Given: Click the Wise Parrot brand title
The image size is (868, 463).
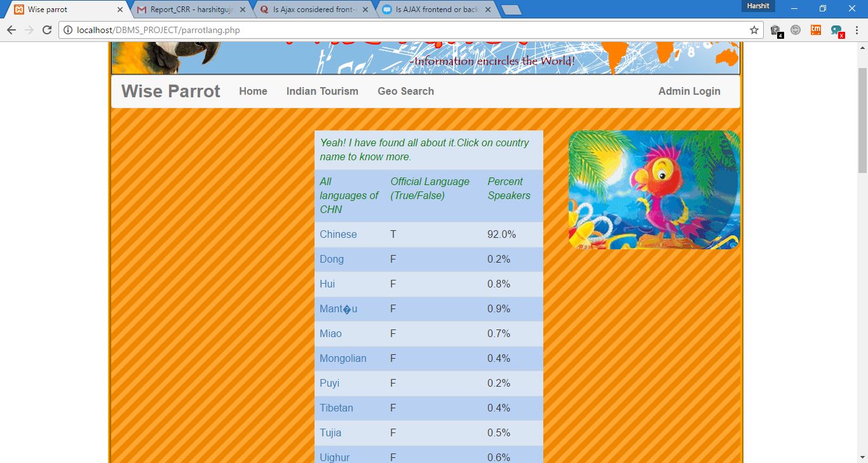Looking at the screenshot, I should pos(171,91).
